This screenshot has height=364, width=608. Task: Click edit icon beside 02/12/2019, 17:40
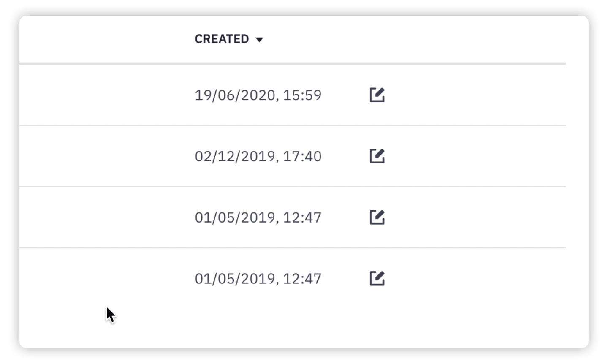click(377, 156)
